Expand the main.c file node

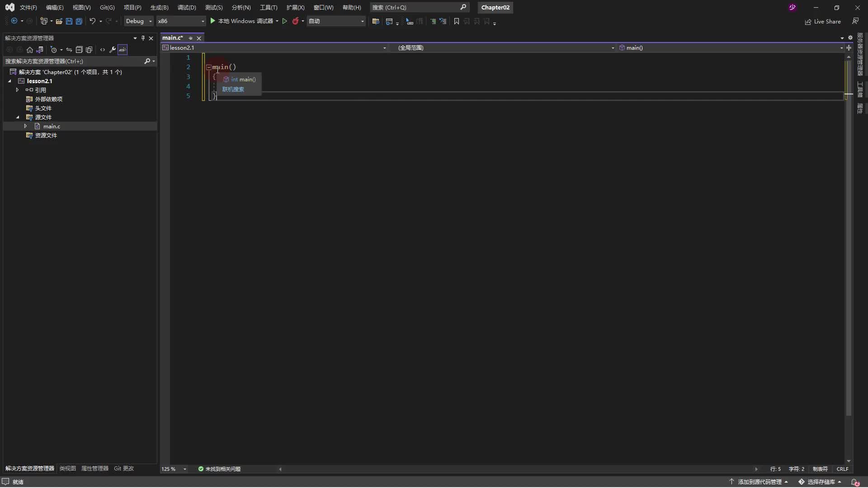[x=26, y=126]
